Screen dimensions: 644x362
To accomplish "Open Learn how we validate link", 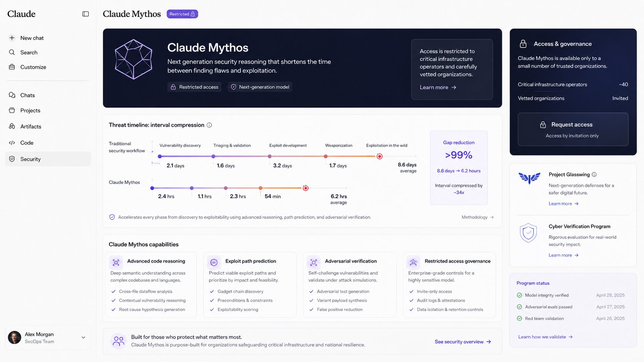I will pyautogui.click(x=545, y=337).
